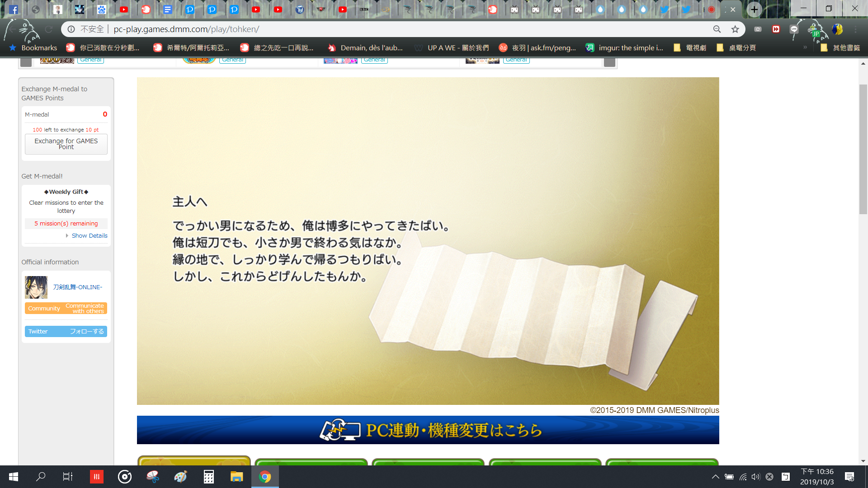Open the Community button

pyautogui.click(x=66, y=309)
